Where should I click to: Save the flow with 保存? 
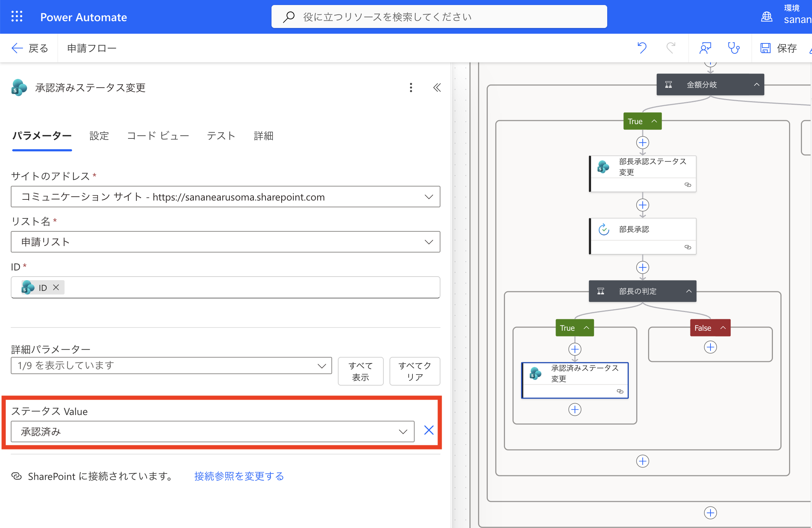click(778, 48)
